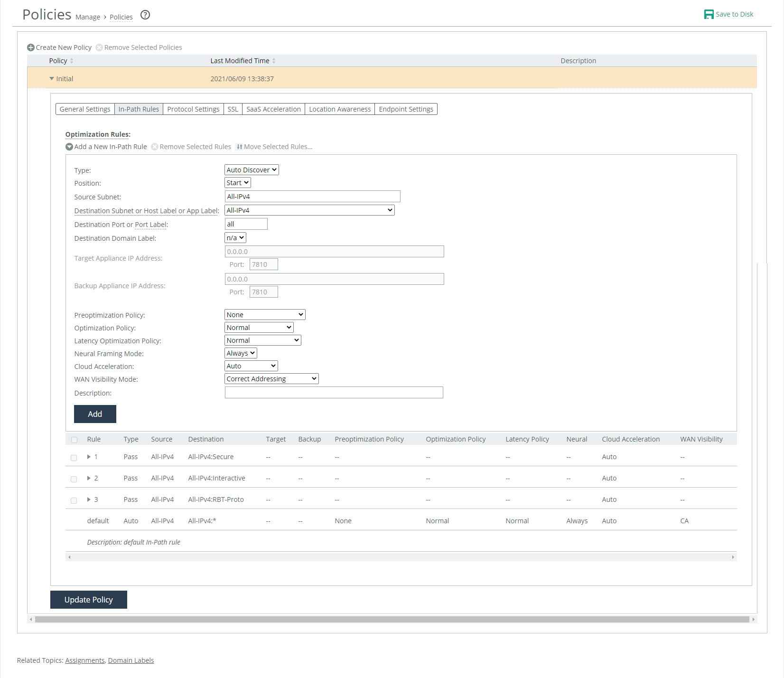
Task: Sort by Policy column arrows
Action: [x=72, y=61]
